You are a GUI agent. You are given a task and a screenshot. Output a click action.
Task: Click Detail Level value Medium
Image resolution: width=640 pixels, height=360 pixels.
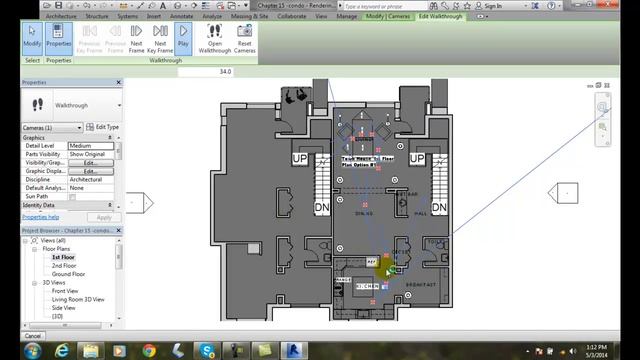tap(91, 146)
